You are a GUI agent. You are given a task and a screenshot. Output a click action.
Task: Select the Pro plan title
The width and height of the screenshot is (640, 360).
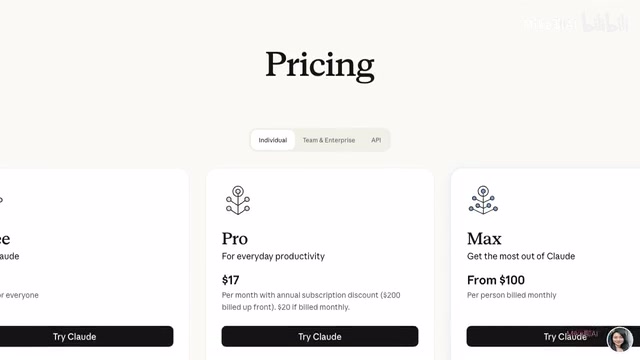coord(235,239)
